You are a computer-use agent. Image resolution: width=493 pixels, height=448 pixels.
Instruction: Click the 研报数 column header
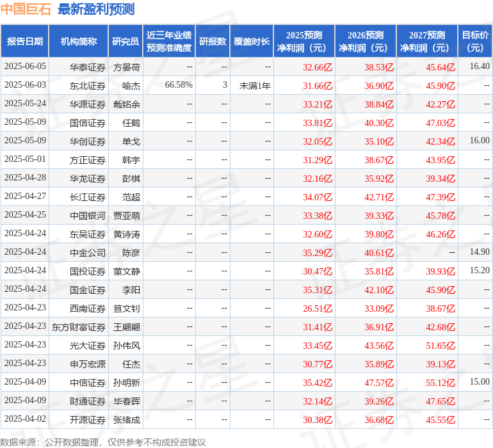(213, 42)
